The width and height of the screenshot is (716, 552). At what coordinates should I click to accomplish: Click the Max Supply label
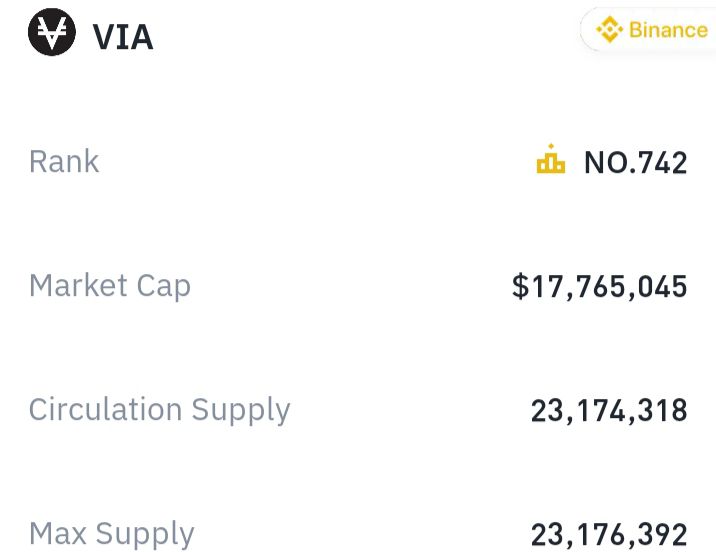pos(112,534)
